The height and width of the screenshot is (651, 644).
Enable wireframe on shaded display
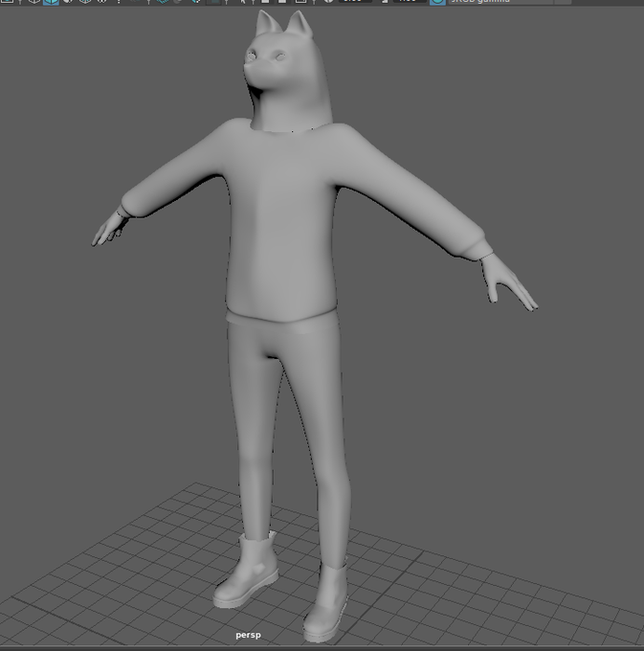[85, 1]
